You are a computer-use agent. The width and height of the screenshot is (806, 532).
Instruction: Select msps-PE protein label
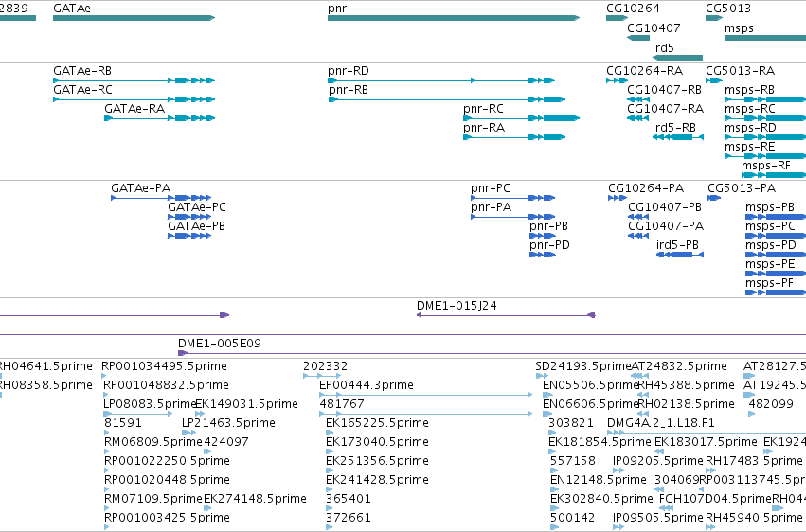click(770, 264)
